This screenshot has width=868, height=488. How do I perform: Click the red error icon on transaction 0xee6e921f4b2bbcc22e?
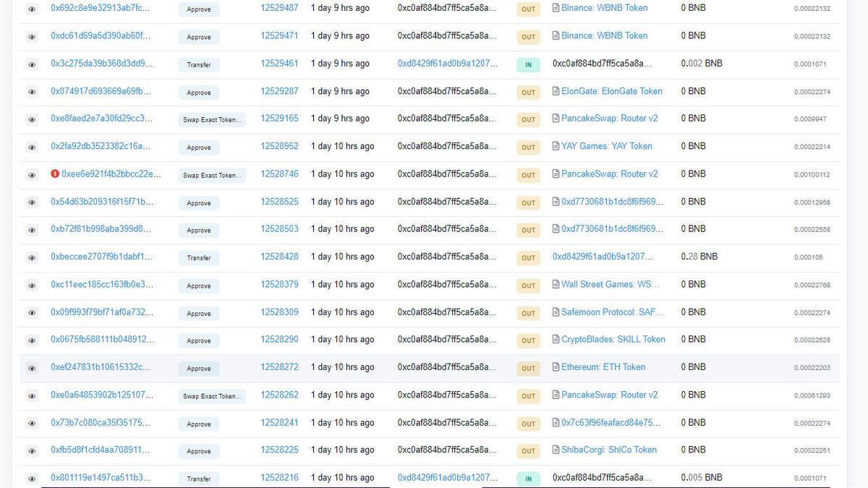(x=55, y=174)
